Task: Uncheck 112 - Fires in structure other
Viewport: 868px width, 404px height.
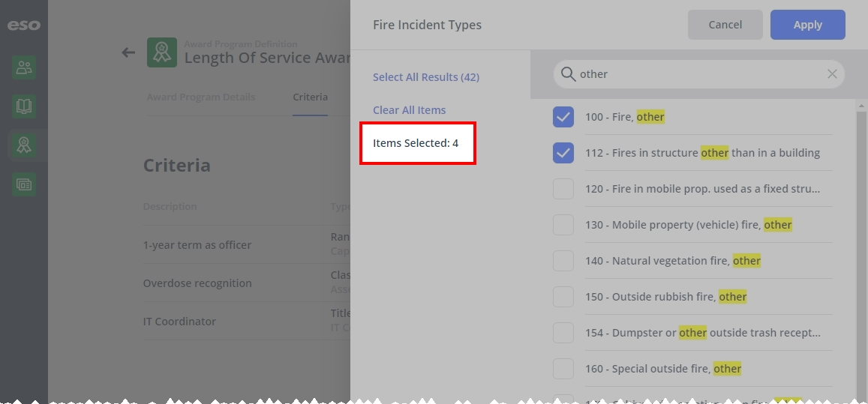Action: 563,153
